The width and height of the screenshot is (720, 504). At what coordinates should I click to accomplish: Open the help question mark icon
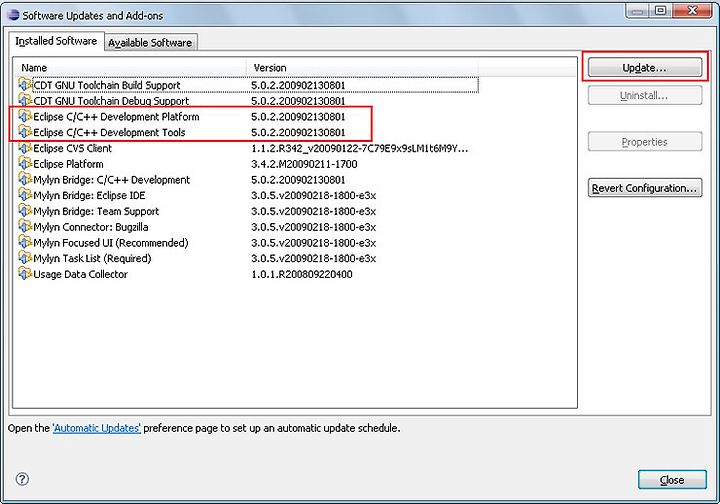22,479
